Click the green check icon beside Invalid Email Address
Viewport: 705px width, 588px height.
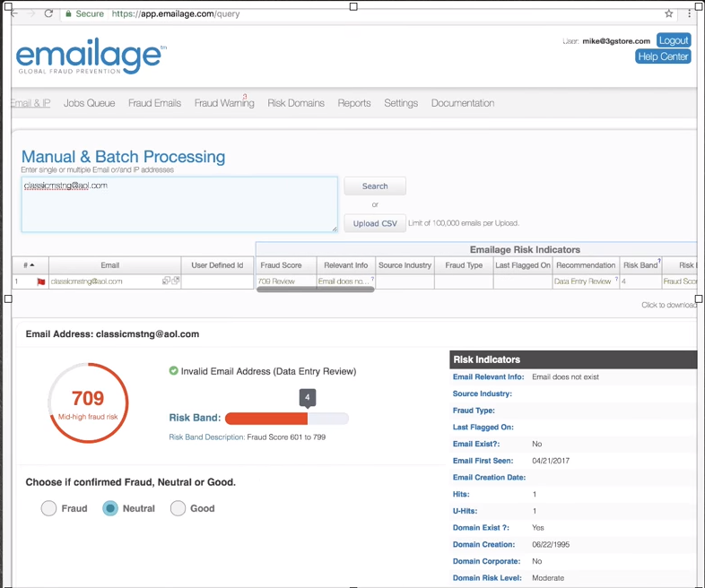coord(173,370)
